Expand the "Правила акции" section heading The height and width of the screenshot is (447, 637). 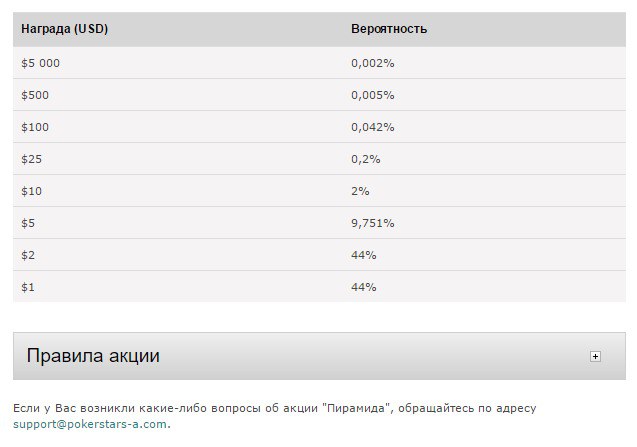pos(93,356)
